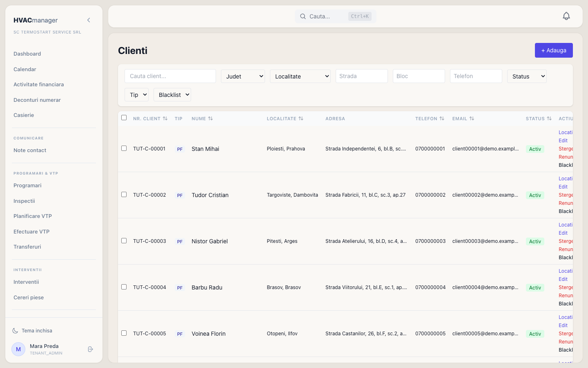Open Efectuare VTP

[31, 232]
